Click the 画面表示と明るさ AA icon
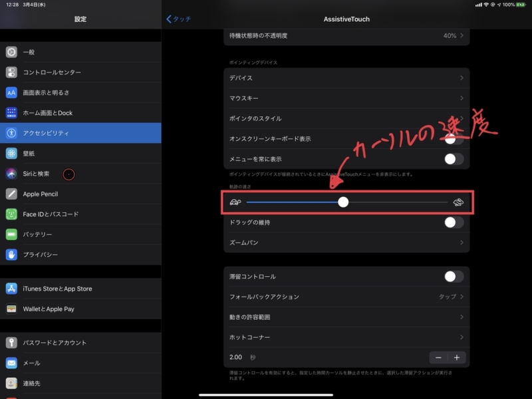Viewport: 532px width, 399px height. tap(11, 92)
